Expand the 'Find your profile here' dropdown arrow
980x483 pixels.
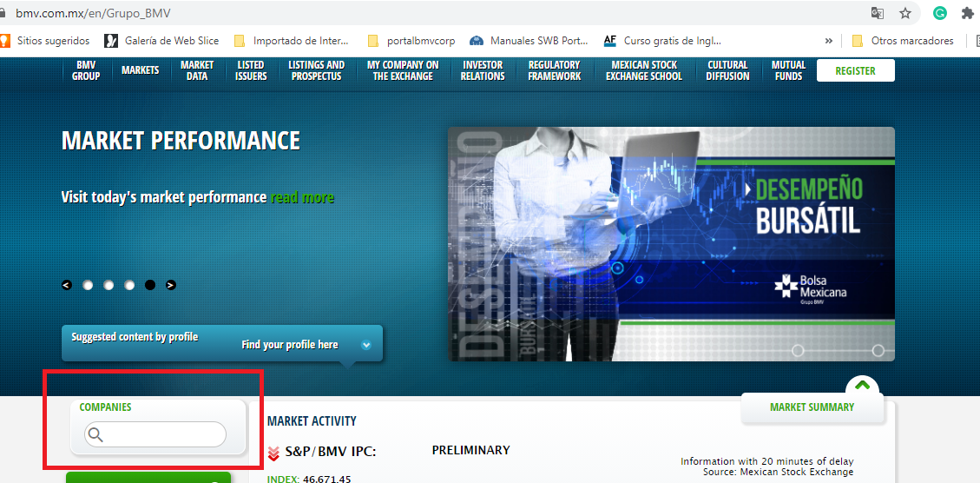pos(366,345)
